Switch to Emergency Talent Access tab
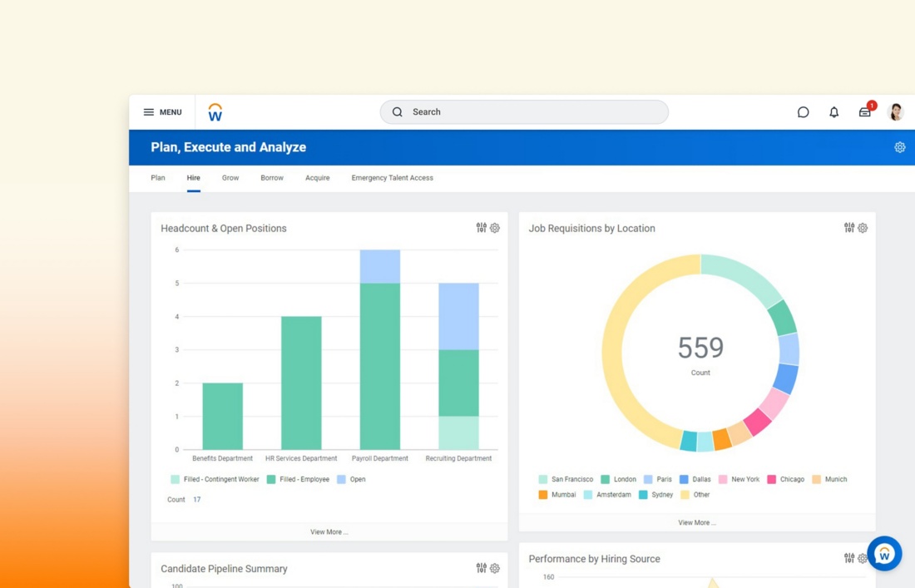The image size is (915, 588). coord(392,178)
